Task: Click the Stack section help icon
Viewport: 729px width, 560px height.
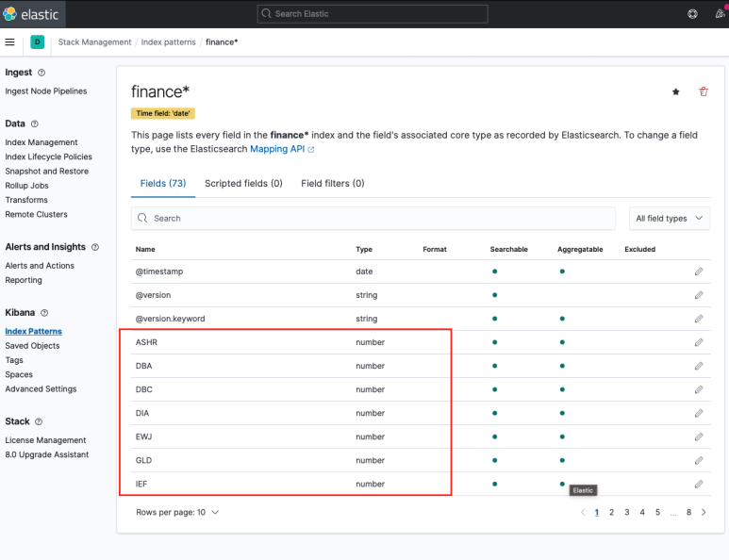Action: coord(39,421)
